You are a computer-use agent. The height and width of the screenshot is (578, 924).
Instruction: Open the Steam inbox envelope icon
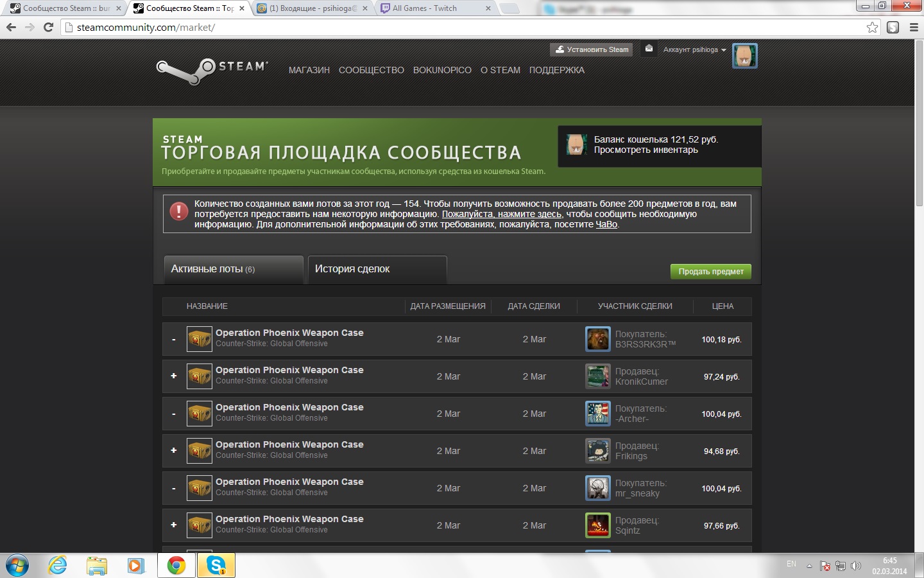coord(649,49)
